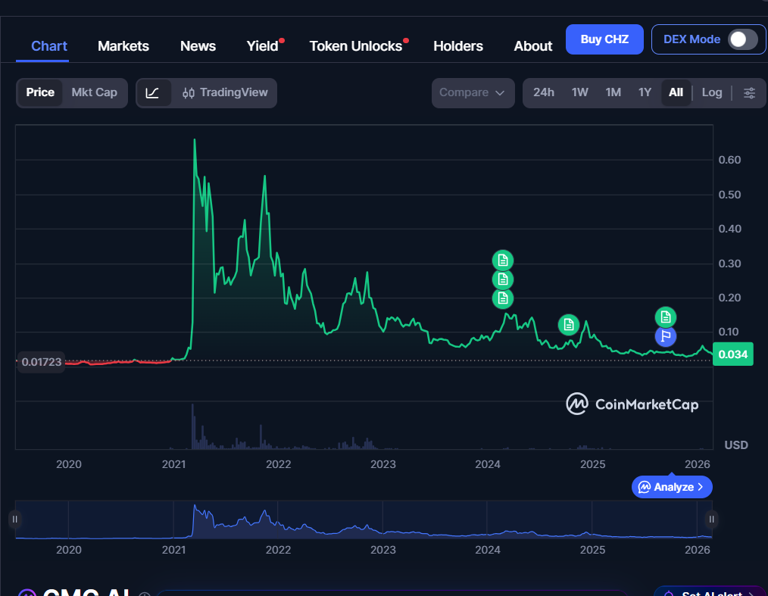Image resolution: width=768 pixels, height=596 pixels.
Task: Open the Yield tab
Action: click(x=263, y=46)
